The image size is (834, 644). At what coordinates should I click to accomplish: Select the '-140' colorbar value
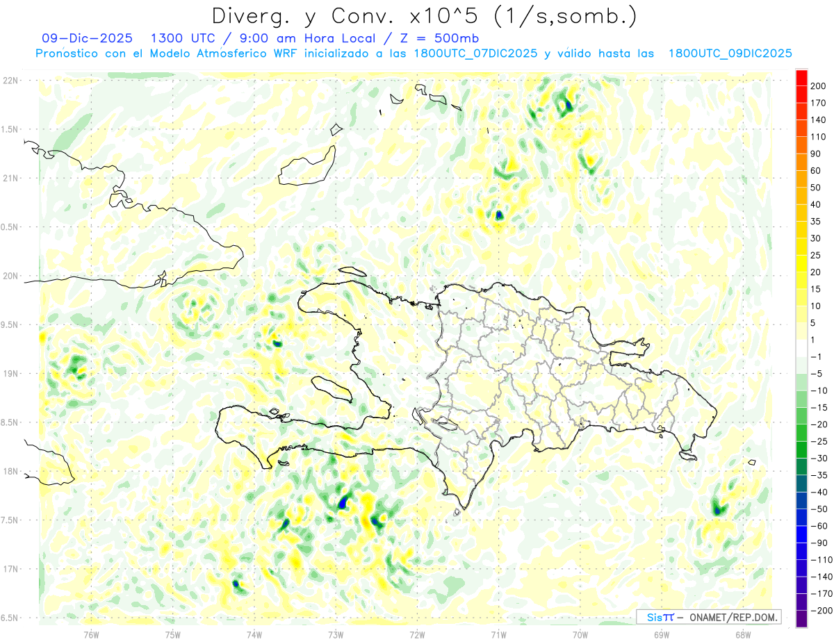click(820, 577)
